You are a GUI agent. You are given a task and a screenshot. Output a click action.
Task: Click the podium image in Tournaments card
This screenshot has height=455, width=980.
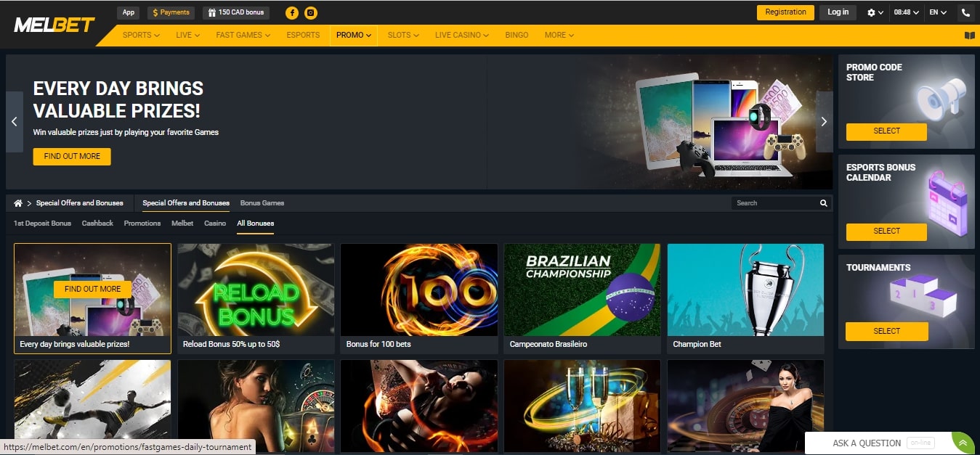[925, 297]
